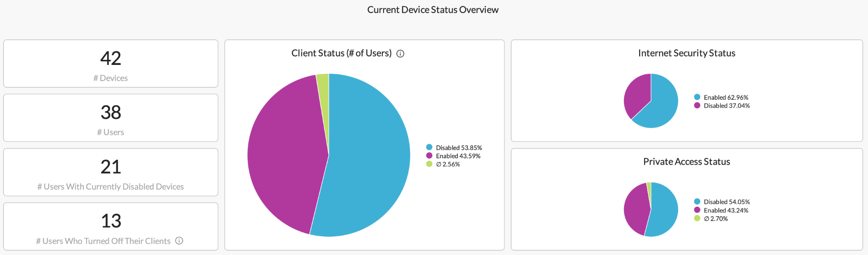The height and width of the screenshot is (255, 868).
Task: Select the Private Access Status panel title
Action: pyautogui.click(x=687, y=162)
